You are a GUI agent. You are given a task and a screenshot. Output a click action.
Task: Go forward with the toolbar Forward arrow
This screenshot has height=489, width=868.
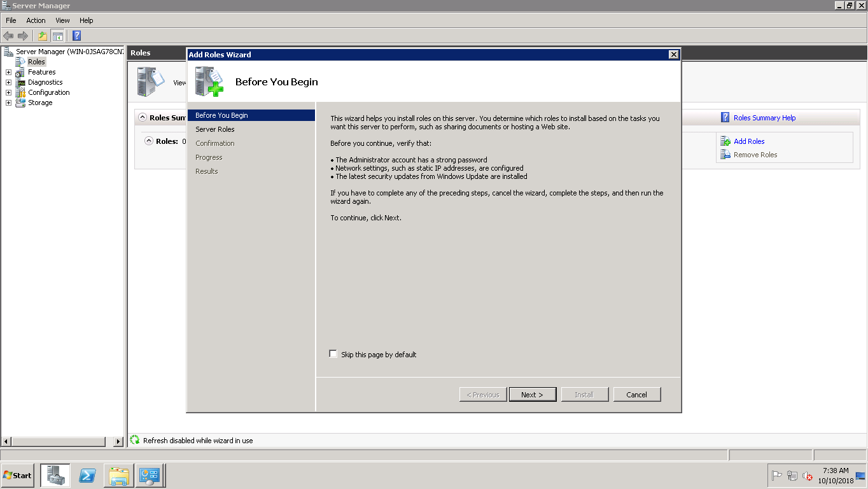(23, 36)
